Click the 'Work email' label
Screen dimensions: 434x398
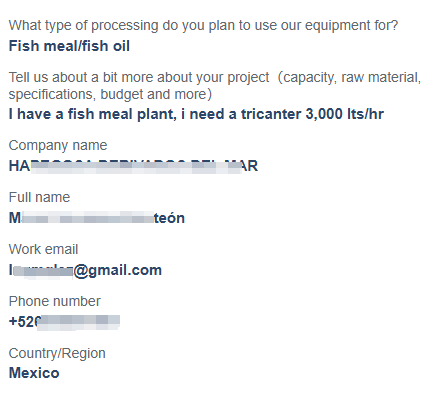tap(43, 249)
